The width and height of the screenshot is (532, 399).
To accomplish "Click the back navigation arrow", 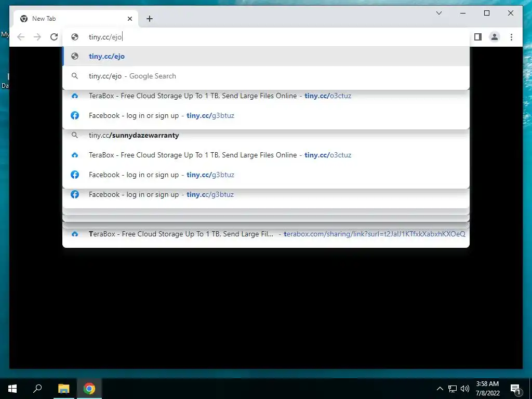I will click(21, 37).
